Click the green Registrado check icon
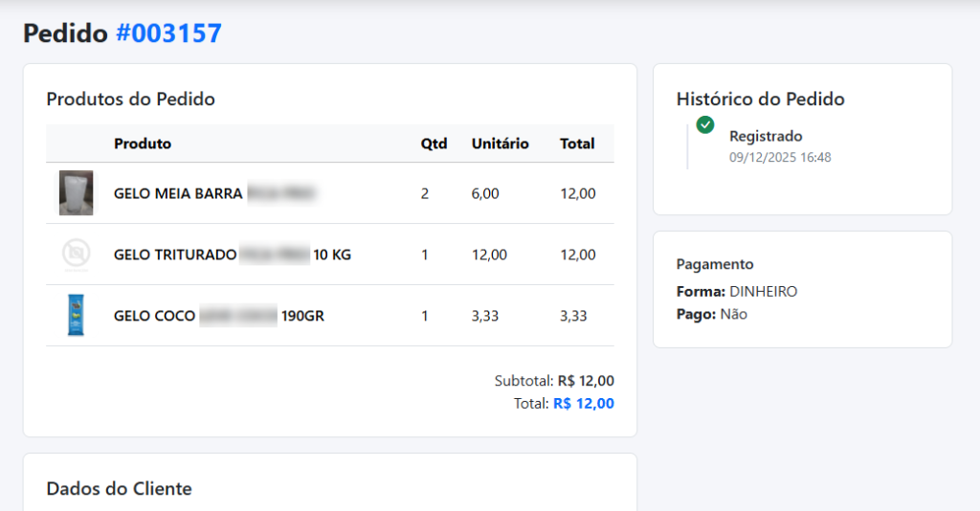This screenshot has width=980, height=511. [x=705, y=124]
